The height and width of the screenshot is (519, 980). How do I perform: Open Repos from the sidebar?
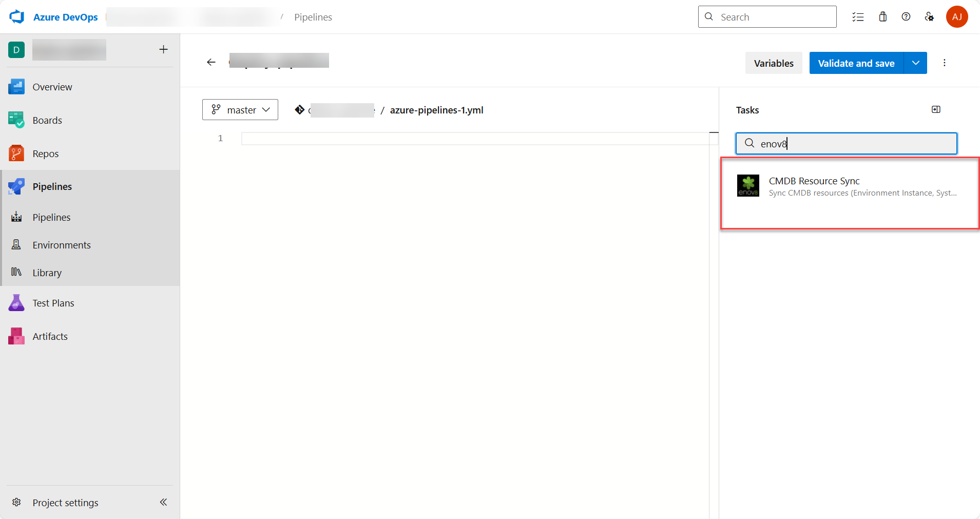tap(45, 153)
